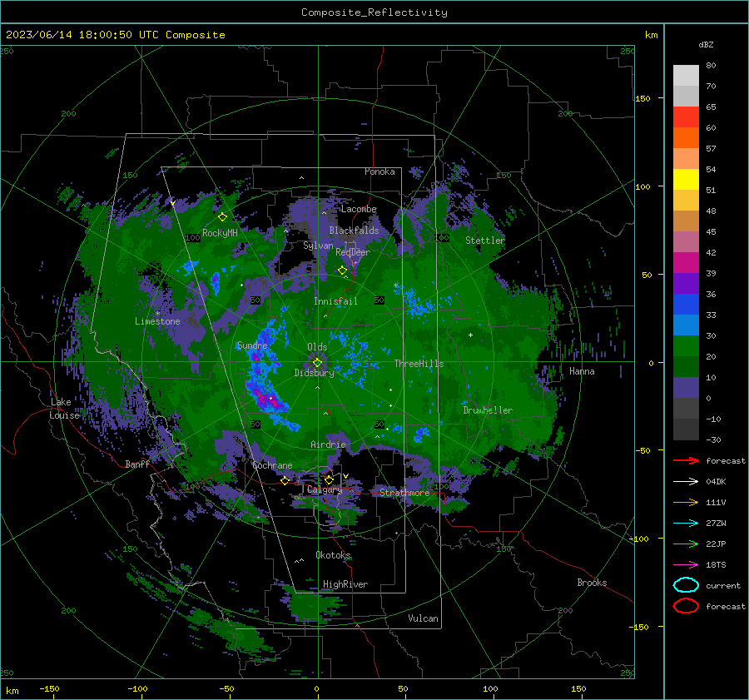The height and width of the screenshot is (700, 749).
Task: Click the Sundre city label
Action: pos(252,345)
